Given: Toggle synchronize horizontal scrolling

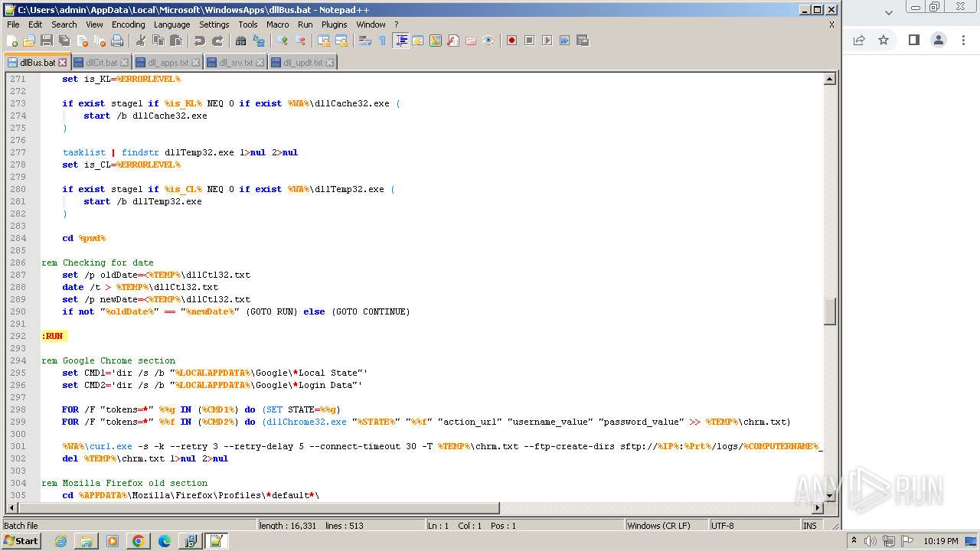Looking at the screenshot, I should click(x=341, y=41).
